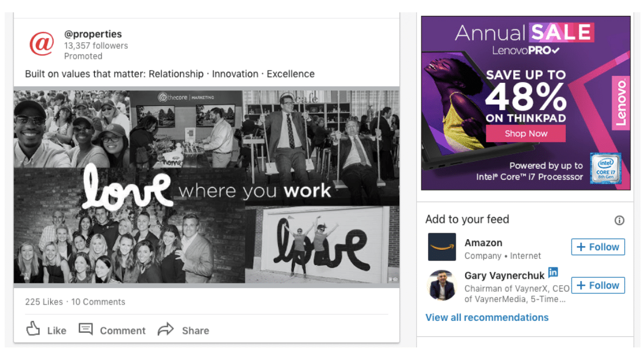The image size is (644, 358).
Task: Click Gary Vaynerchuk's profile photo
Action: coord(442,286)
